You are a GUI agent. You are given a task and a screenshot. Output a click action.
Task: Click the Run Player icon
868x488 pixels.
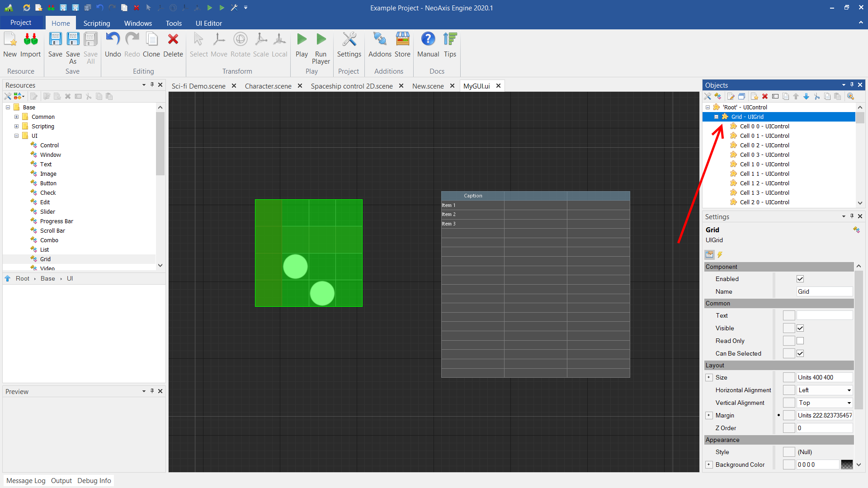321,40
